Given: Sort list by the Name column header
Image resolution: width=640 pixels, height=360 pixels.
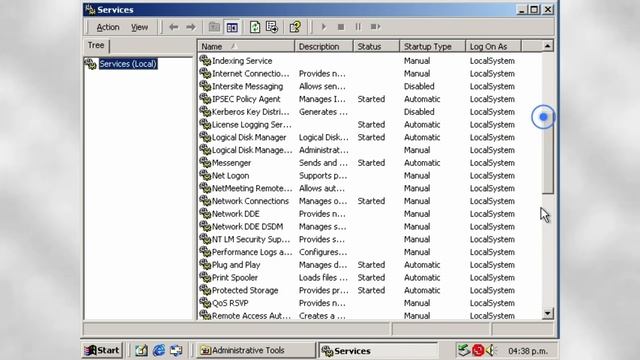Looking at the screenshot, I should click(x=246, y=47).
